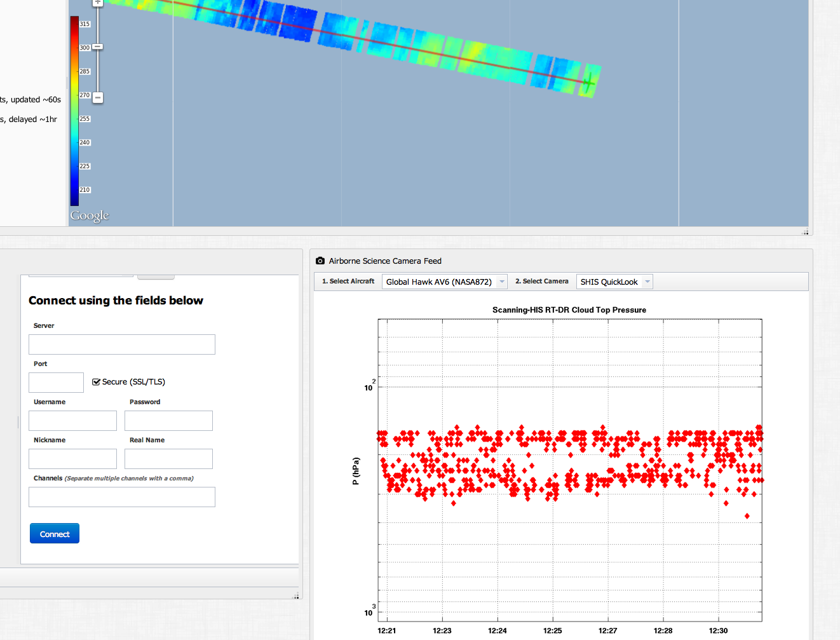Click the temperature color scale legend

click(x=74, y=111)
